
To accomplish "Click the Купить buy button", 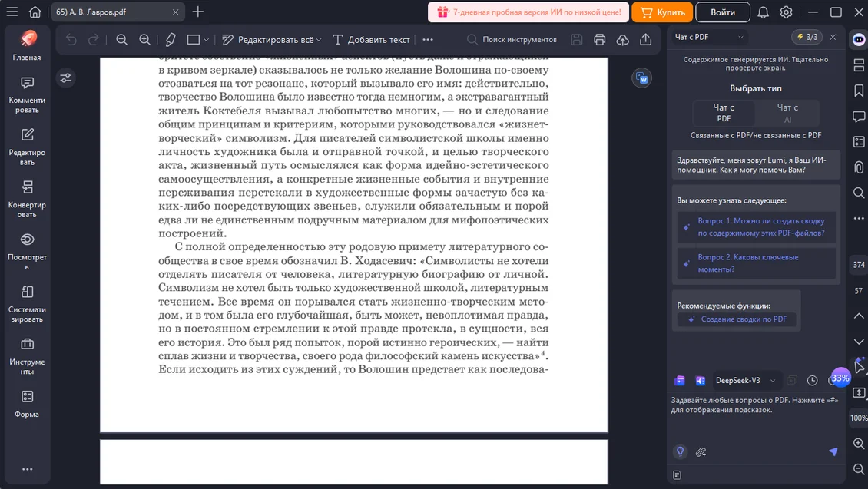I will click(662, 12).
